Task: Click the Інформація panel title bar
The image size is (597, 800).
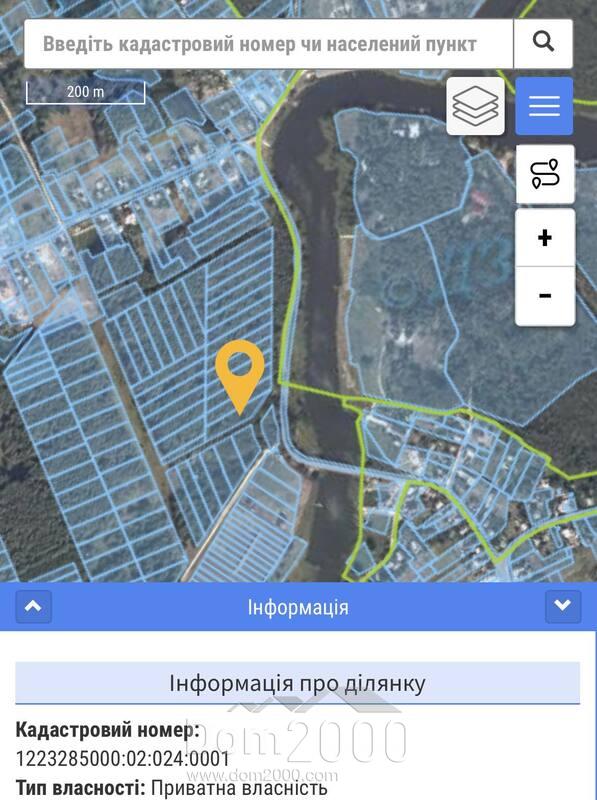Action: [298, 607]
